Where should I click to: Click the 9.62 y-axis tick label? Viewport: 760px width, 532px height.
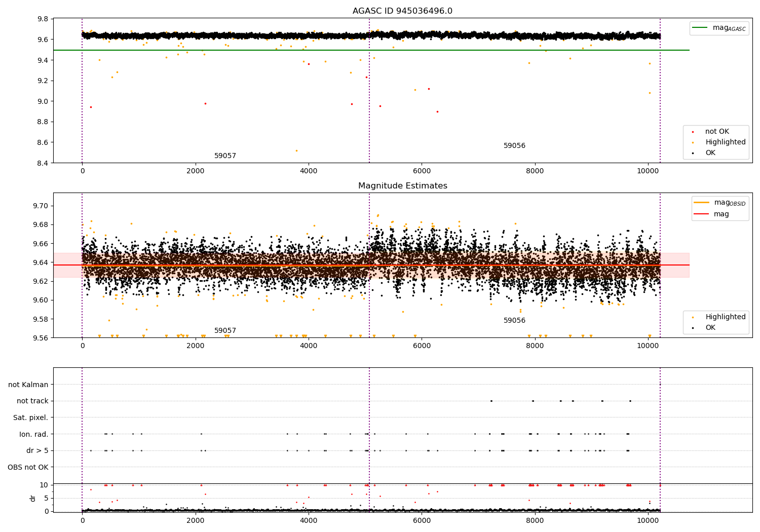point(41,281)
